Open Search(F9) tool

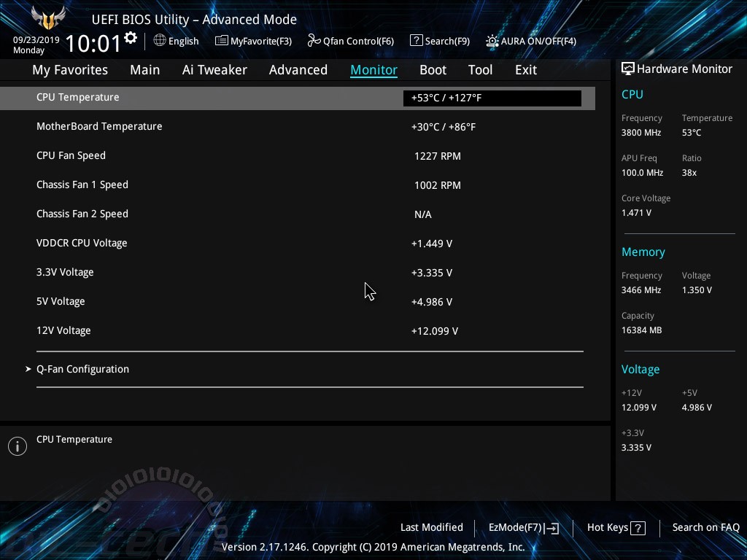coord(440,41)
